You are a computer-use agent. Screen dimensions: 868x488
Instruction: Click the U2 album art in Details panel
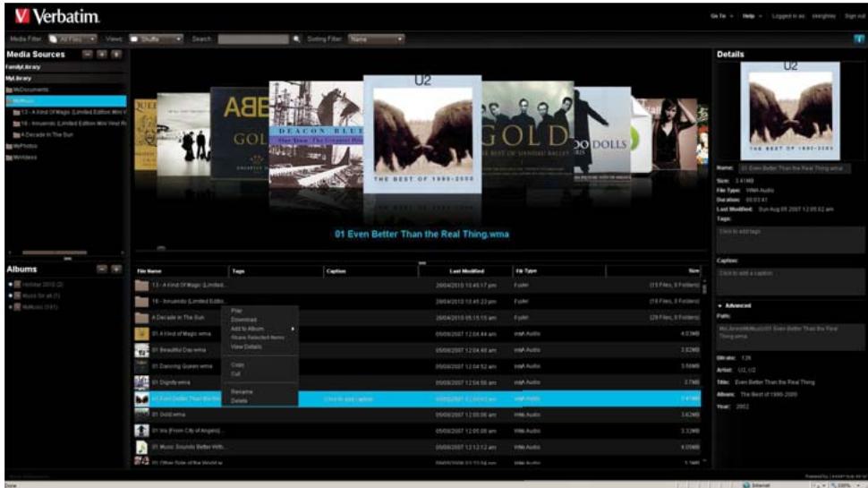coord(790,111)
